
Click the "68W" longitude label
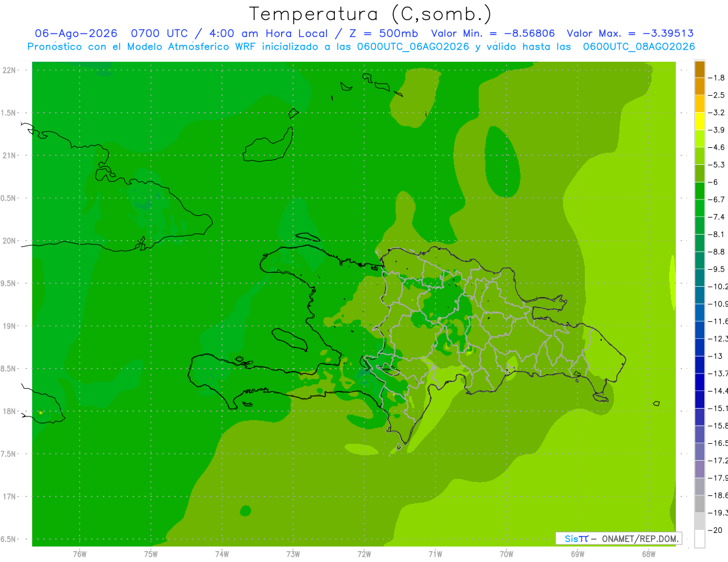649,554
